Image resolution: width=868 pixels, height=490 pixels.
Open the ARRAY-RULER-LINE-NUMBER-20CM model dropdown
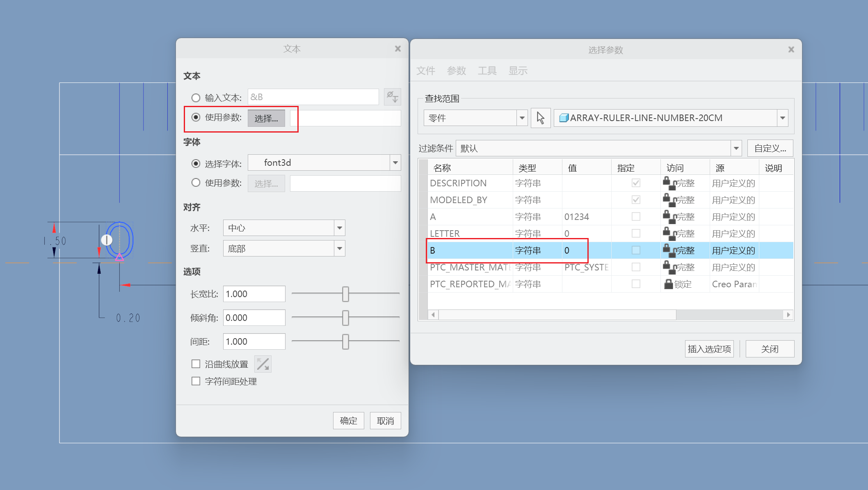click(x=782, y=118)
